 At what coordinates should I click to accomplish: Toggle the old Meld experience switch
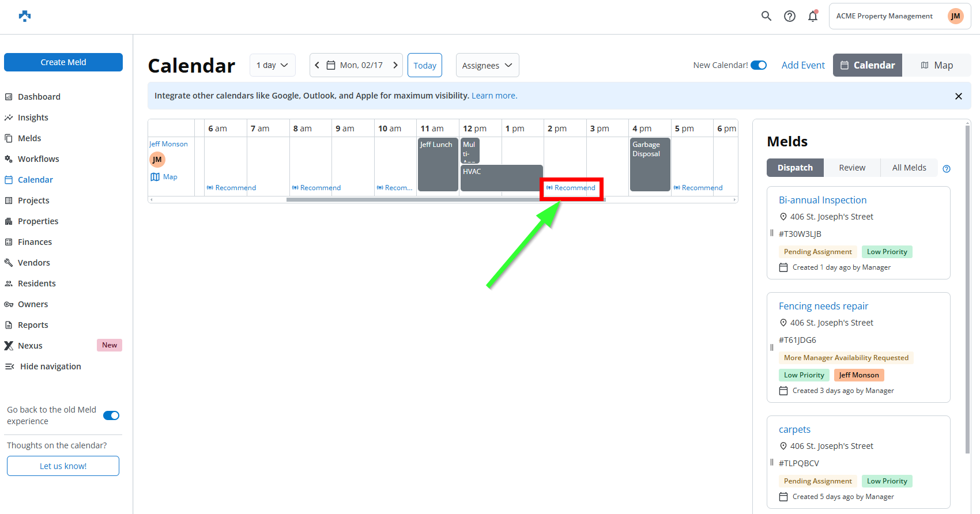[111, 415]
